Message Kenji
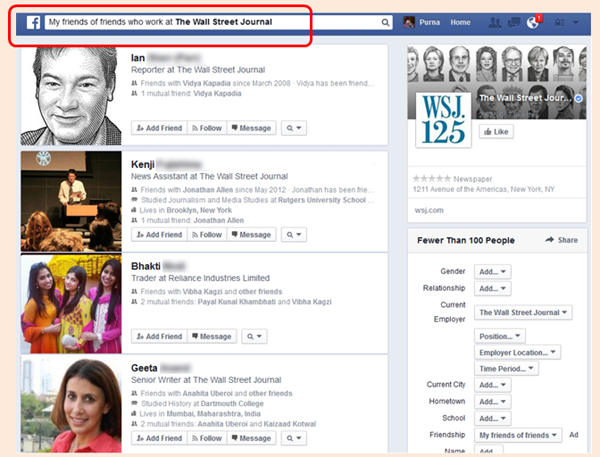Viewport: 600px width, 457px height. click(x=251, y=234)
